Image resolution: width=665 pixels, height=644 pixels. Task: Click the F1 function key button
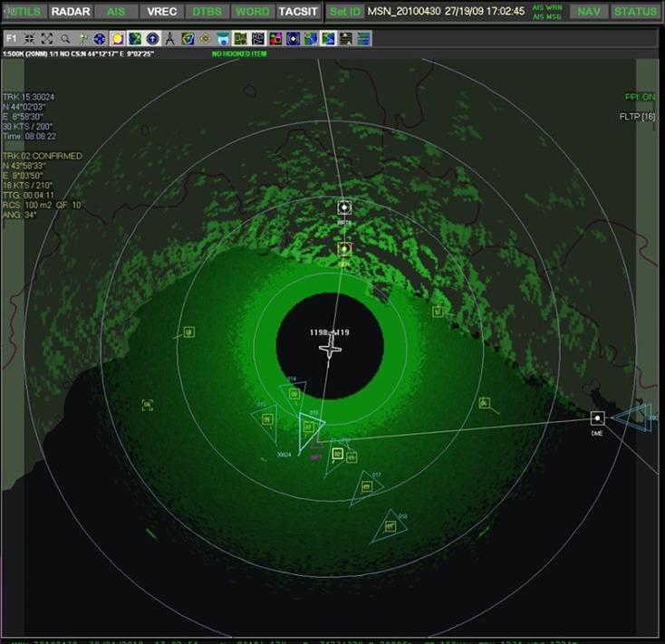coord(11,39)
